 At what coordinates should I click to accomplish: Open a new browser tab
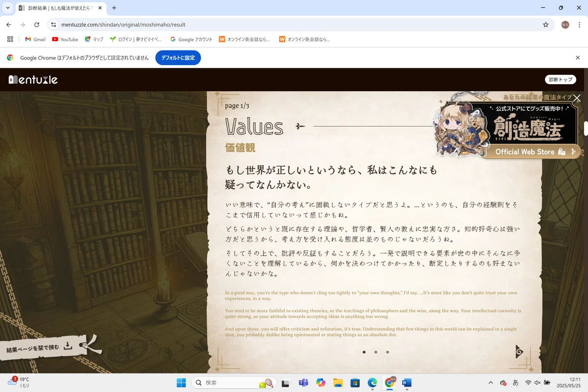pos(114,8)
